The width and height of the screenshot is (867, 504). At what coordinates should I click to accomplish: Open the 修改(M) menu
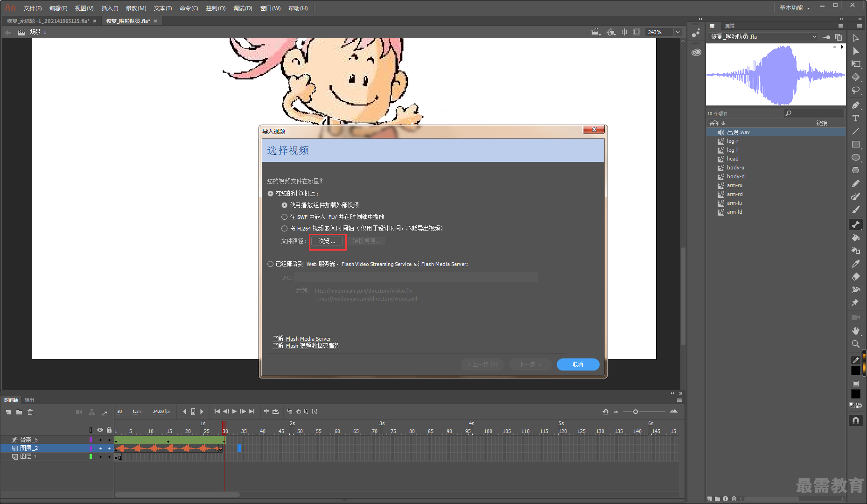click(x=136, y=8)
